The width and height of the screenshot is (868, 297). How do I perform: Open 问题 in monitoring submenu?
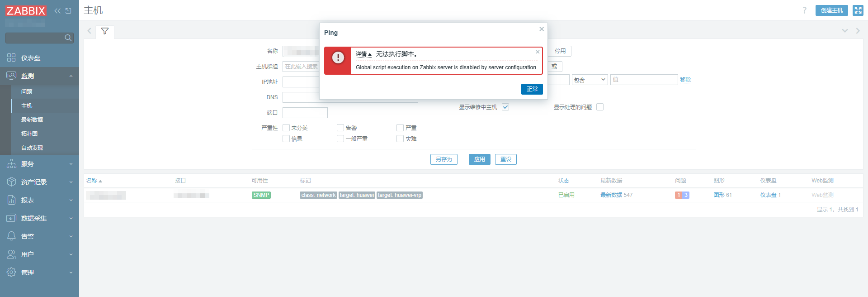click(27, 92)
